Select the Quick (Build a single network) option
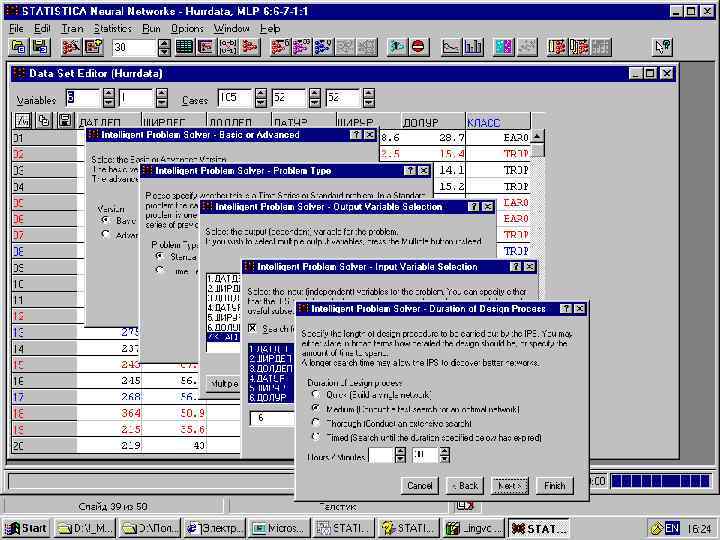Screen dimensions: 720x540 315,394
